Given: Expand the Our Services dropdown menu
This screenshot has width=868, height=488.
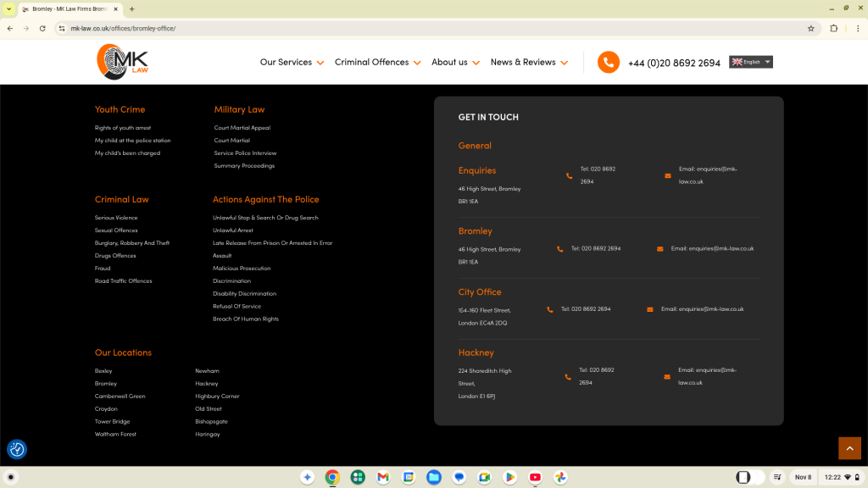Looking at the screenshot, I should [292, 63].
